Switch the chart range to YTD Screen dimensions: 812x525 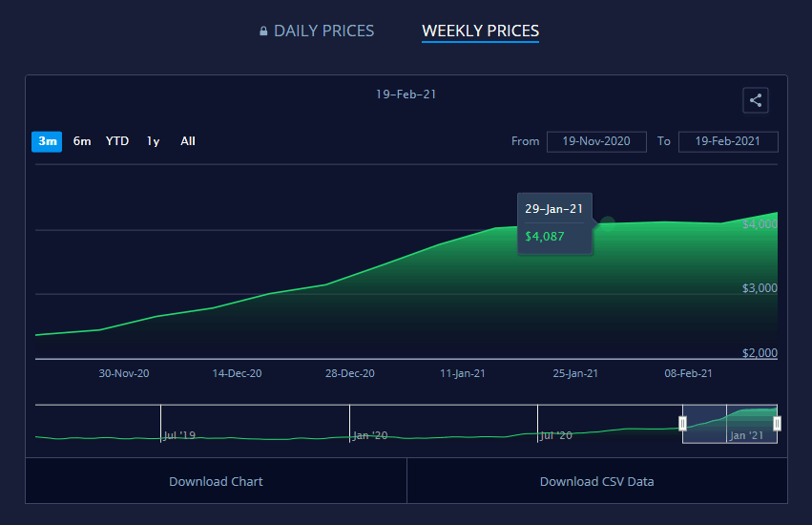point(117,141)
